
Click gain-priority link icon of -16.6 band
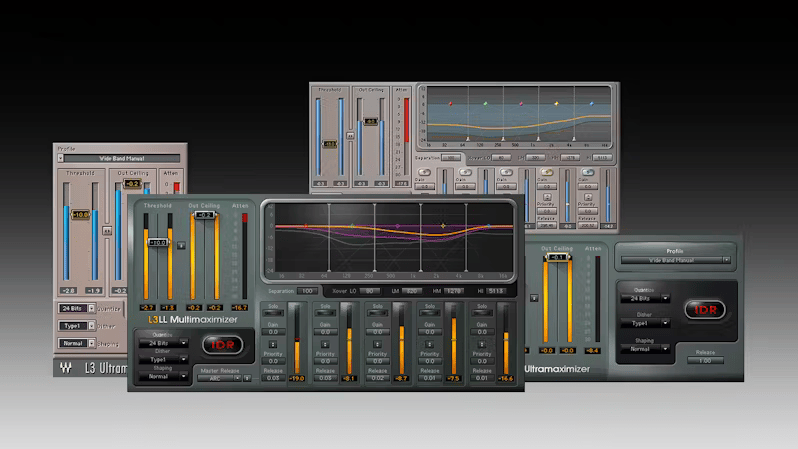482,345
